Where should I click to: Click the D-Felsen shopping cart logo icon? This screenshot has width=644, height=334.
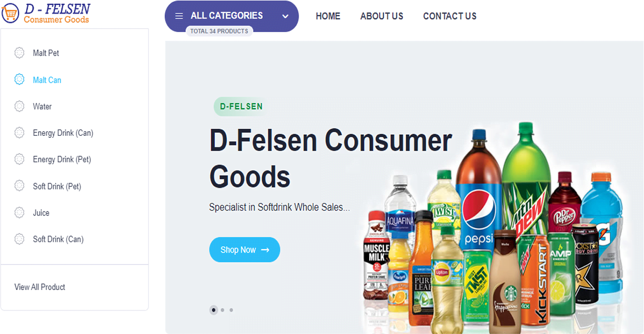[x=11, y=13]
